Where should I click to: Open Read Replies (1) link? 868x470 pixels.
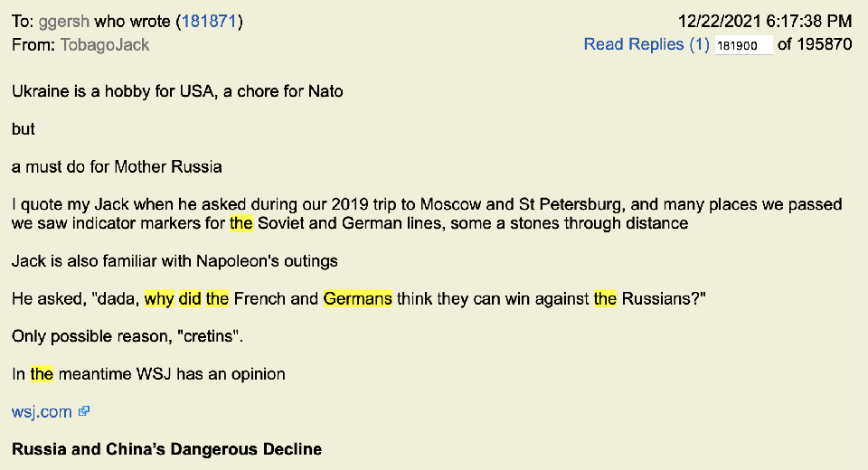646,44
